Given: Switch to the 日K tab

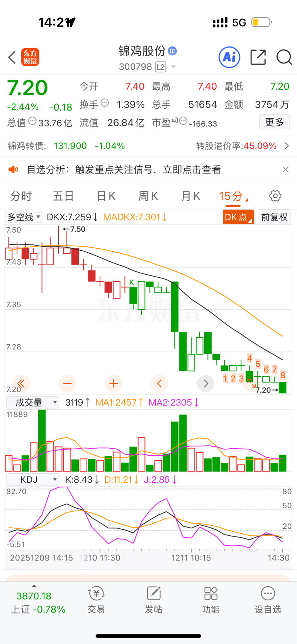Looking at the screenshot, I should 106,196.
